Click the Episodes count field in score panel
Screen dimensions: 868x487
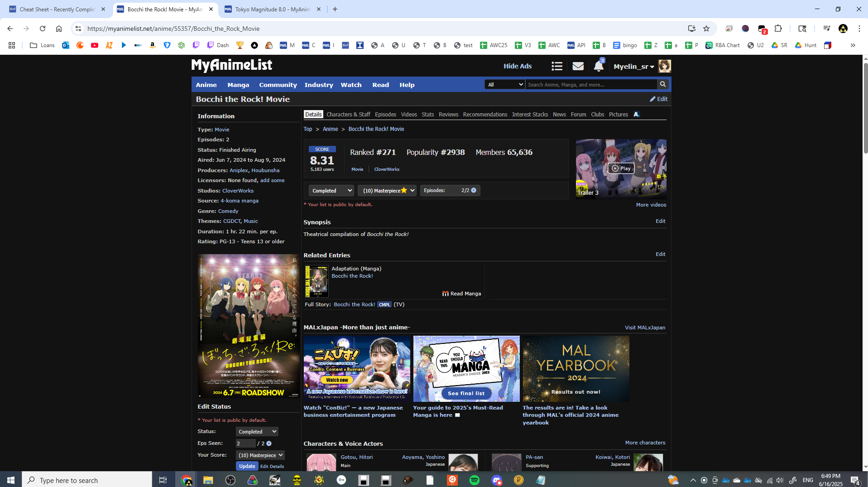[x=450, y=190]
